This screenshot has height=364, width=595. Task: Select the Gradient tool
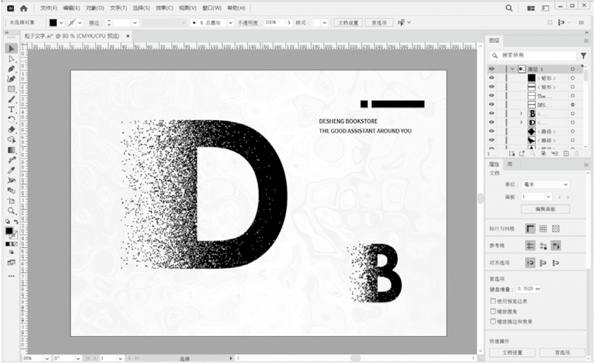(11, 150)
